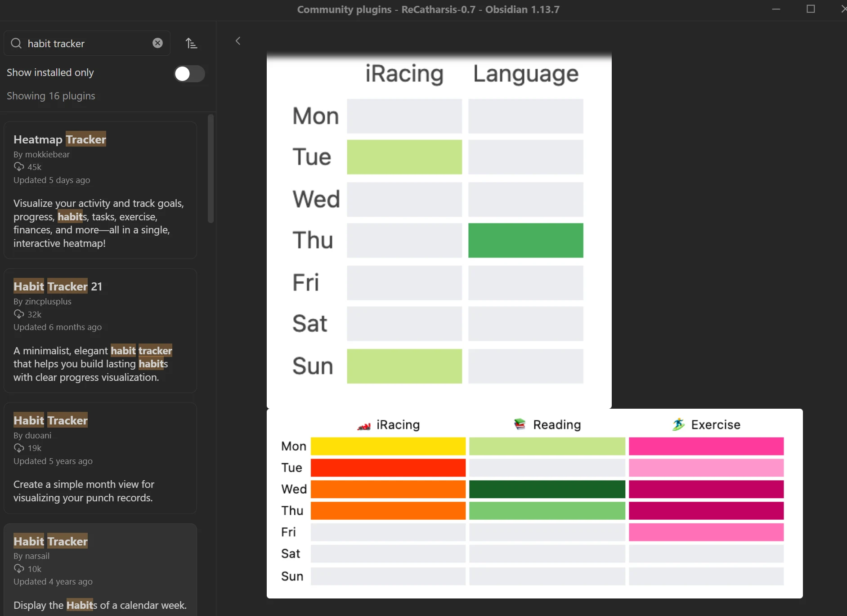This screenshot has width=847, height=616.
Task: Click the orange Wed iRacing bar
Action: 388,489
